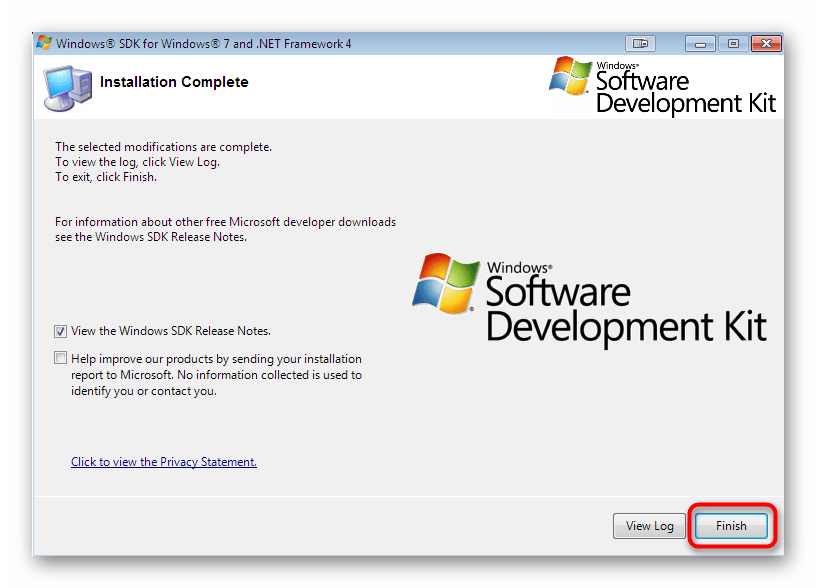Minimize the SDK installer window
The image size is (816, 588).
click(700, 44)
